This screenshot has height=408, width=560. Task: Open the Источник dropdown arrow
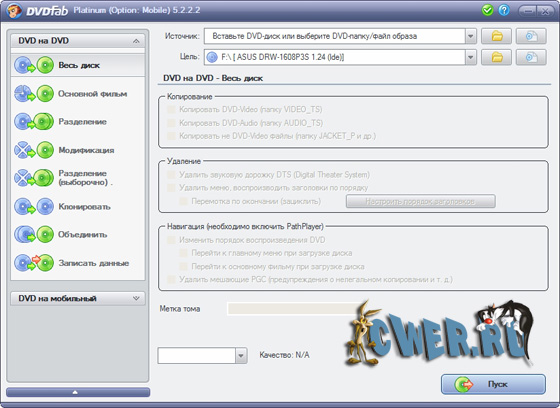point(471,36)
